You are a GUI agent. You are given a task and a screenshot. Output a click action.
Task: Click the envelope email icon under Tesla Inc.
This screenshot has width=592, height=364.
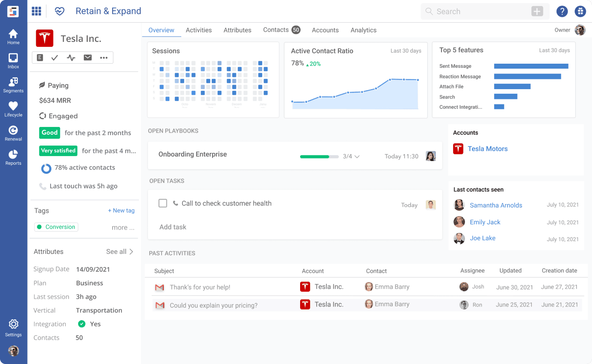coord(88,58)
